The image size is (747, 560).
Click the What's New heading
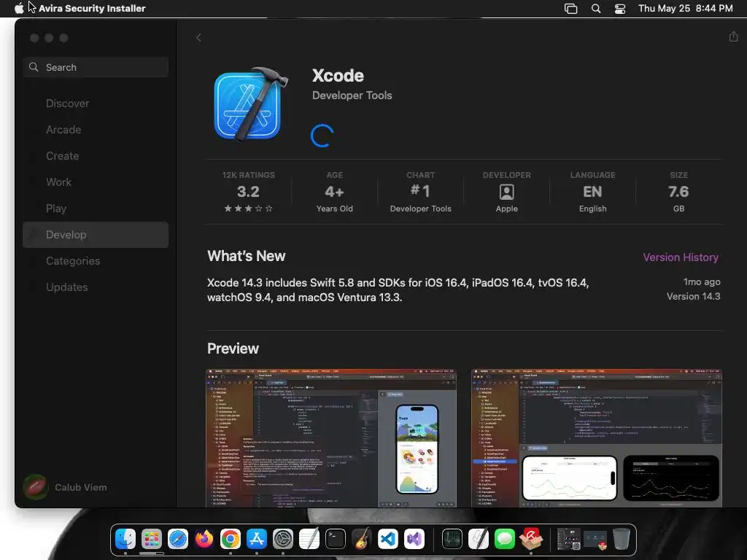[247, 256]
